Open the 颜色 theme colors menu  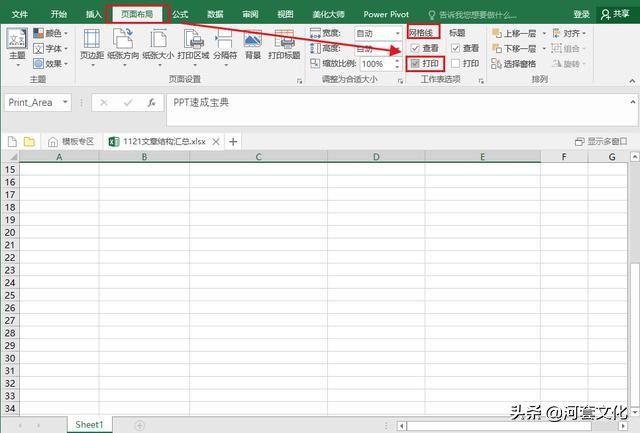51,33
